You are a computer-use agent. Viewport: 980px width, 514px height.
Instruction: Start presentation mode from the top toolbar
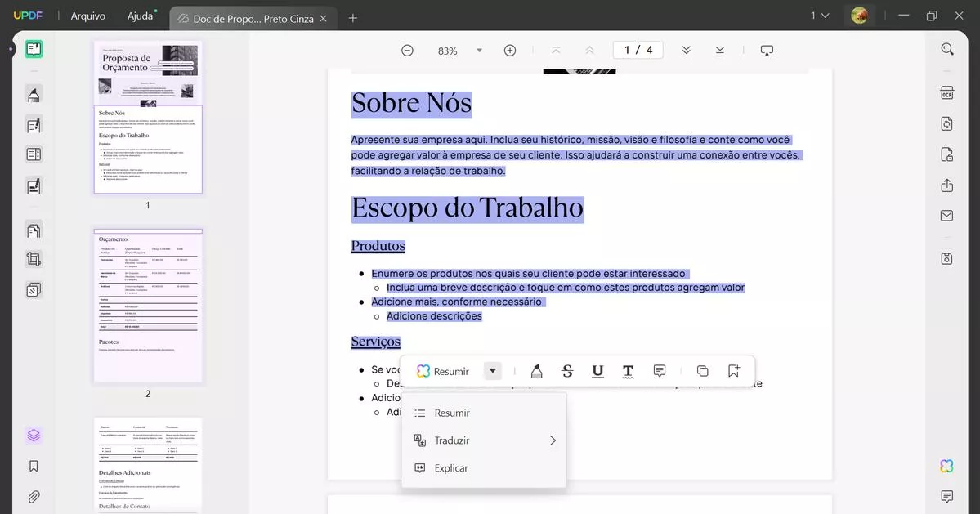pyautogui.click(x=766, y=50)
